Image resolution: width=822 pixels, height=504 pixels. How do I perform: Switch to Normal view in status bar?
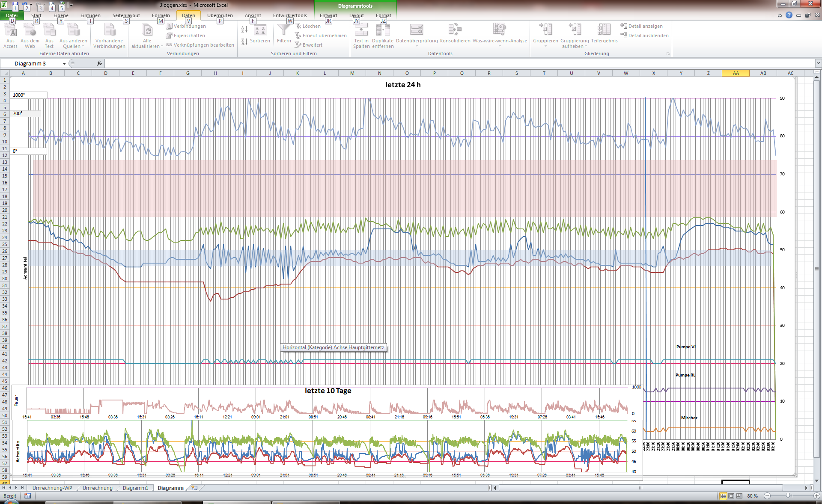723,496
